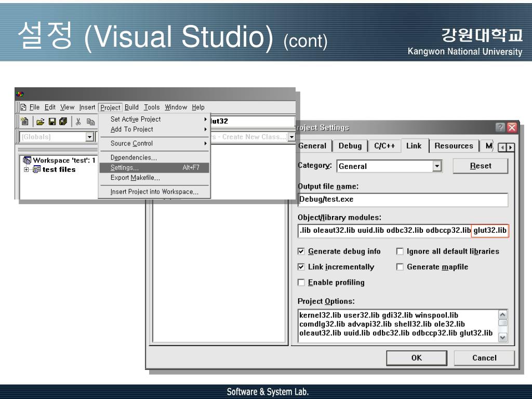
Task: Expand the test files tree node
Action: click(26, 169)
